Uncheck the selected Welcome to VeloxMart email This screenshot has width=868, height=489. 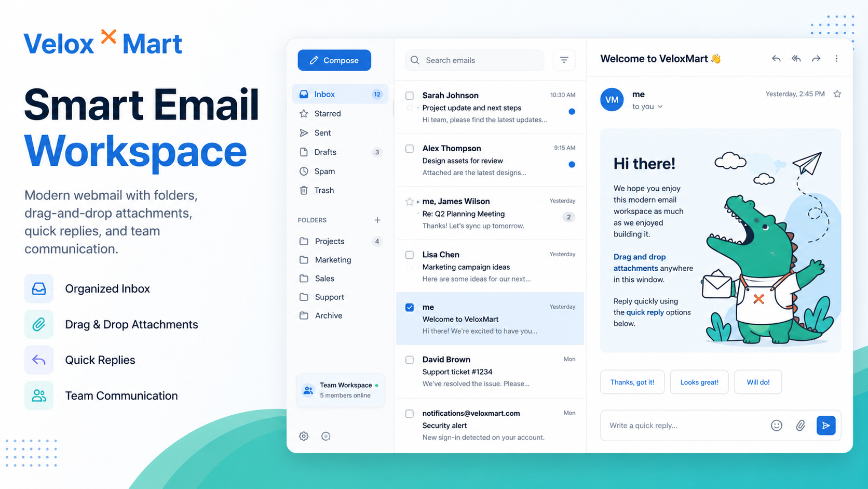(410, 307)
